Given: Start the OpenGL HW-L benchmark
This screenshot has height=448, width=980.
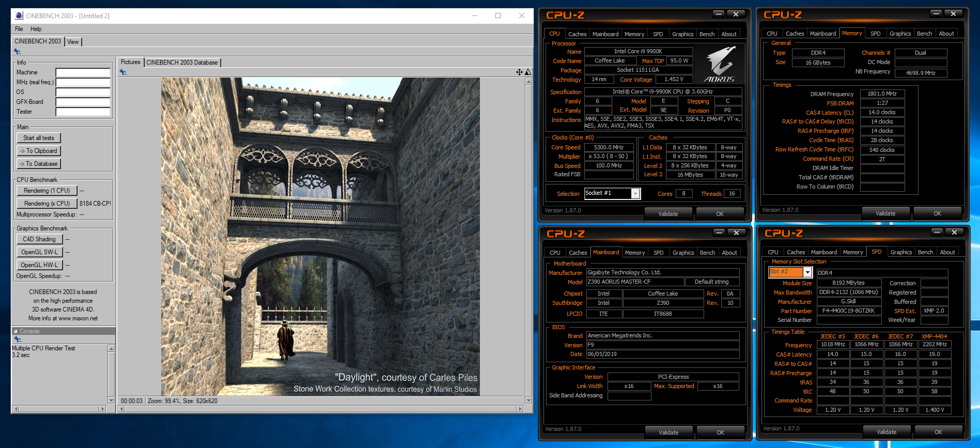Looking at the screenshot, I should click(x=40, y=265).
